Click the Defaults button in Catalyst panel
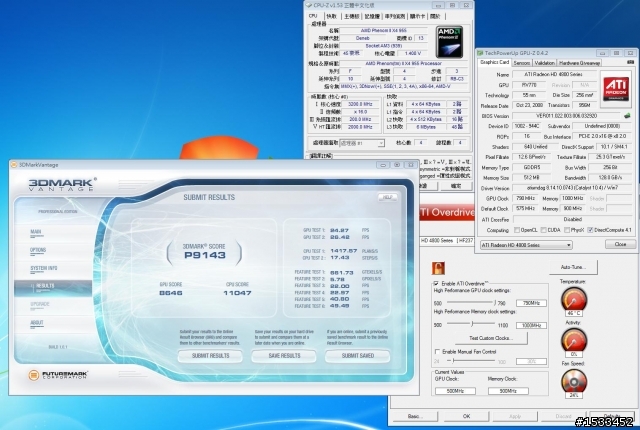Image resolution: width=640 pixels, height=430 pixels. 611,416
